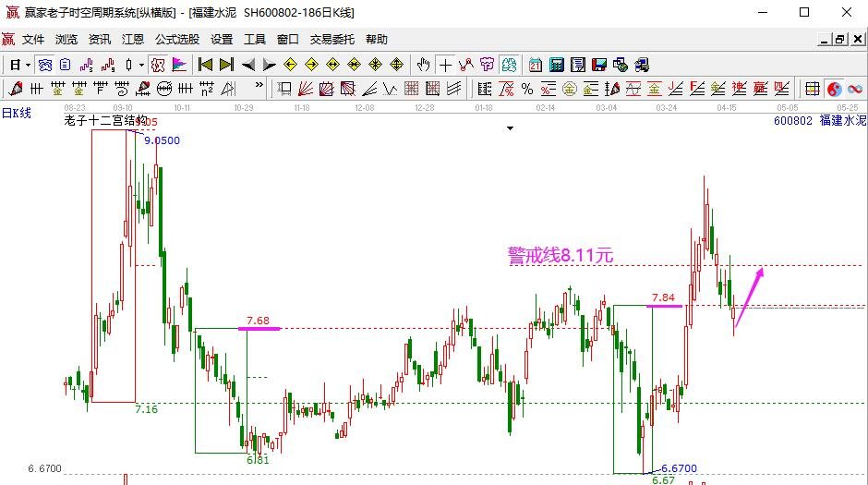Screen dimensions: 868x485
Task: Click the yellow diamond right-arrow icon
Action: (x=312, y=65)
